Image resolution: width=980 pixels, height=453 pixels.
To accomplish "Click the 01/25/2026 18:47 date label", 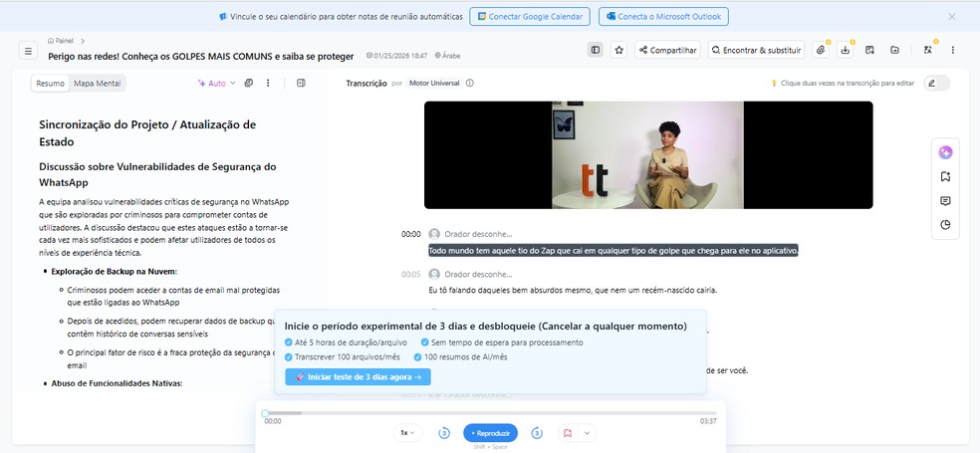I will [x=397, y=56].
